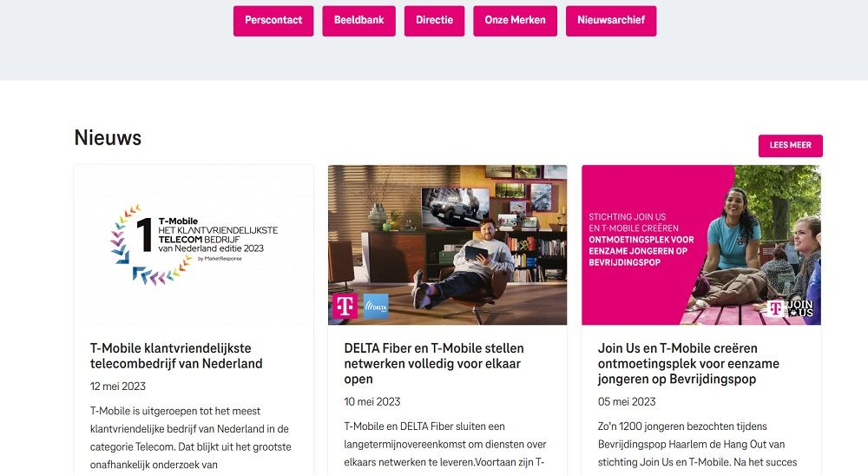Click text 'T-Mobile is uitgeroepen tot het meest'

click(175, 411)
